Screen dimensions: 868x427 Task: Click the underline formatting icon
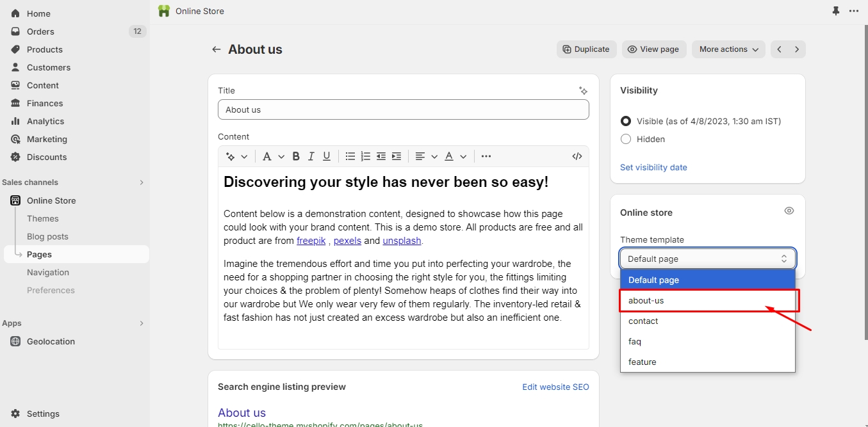pyautogui.click(x=327, y=156)
